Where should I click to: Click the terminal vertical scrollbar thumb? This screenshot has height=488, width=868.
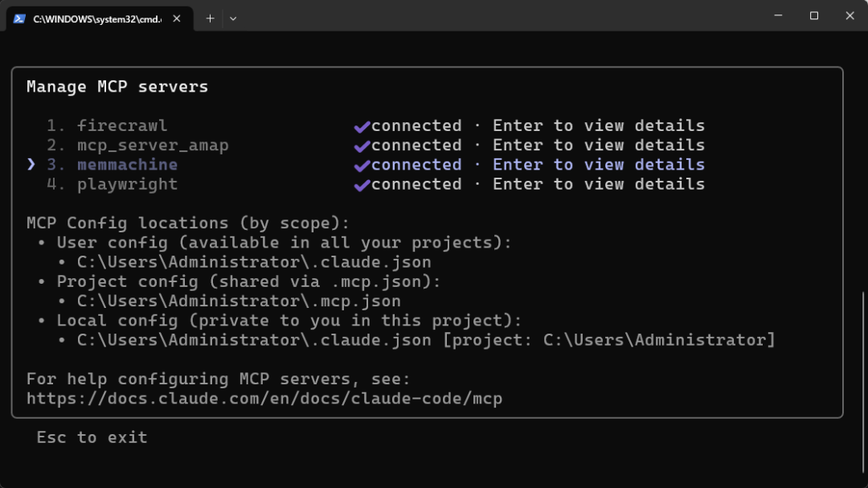pos(864,382)
